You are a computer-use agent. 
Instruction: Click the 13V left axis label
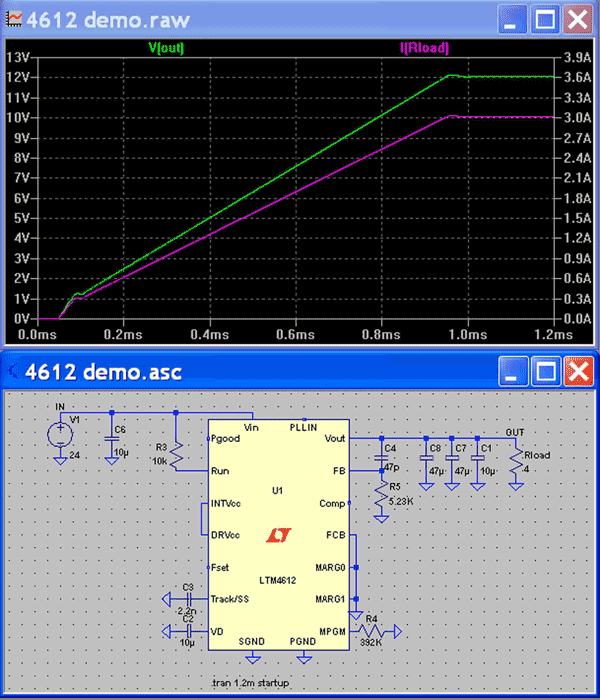pyautogui.click(x=18, y=57)
